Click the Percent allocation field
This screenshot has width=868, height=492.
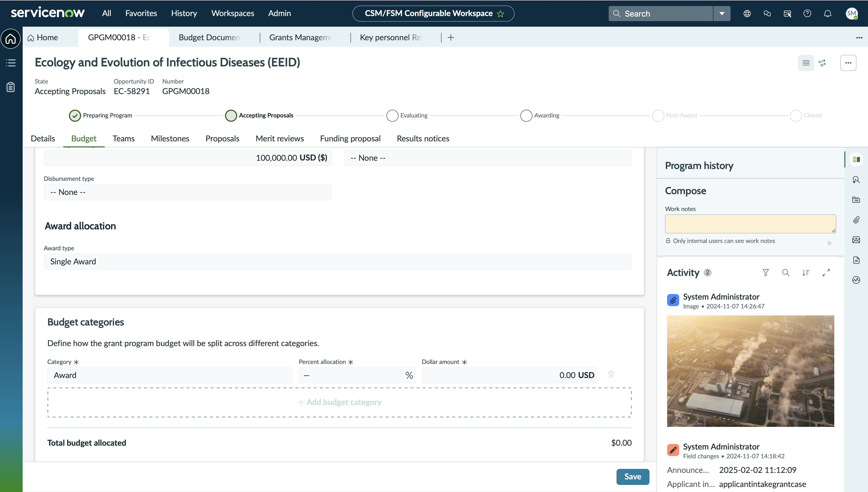click(x=357, y=375)
